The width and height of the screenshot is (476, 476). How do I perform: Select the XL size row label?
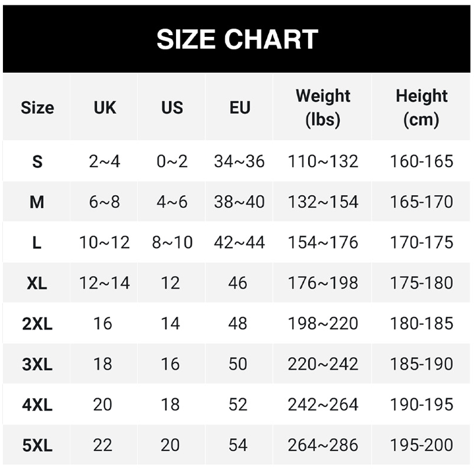pos(37,283)
